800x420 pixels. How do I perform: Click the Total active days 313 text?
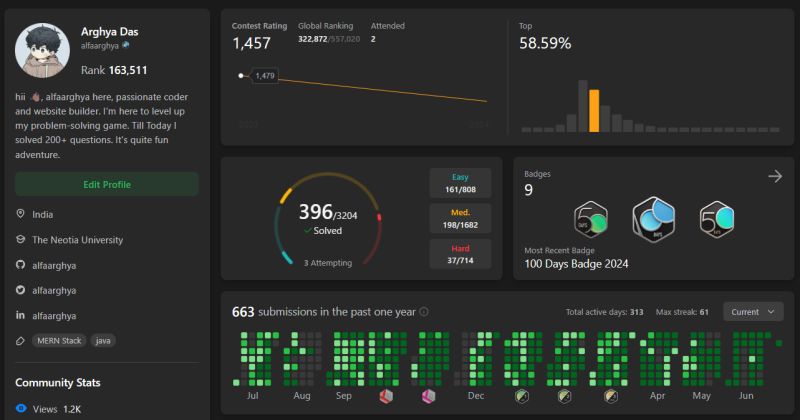coord(604,312)
